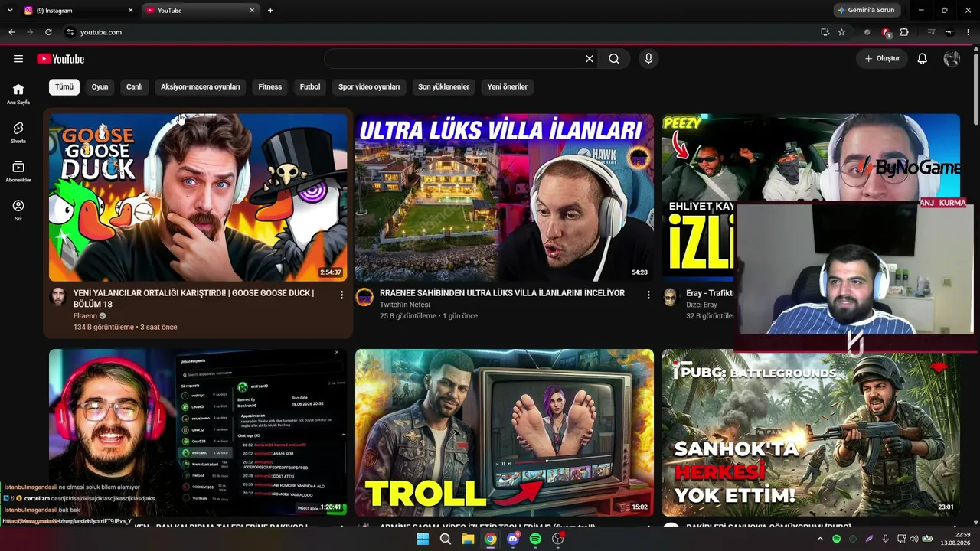Viewport: 980px width, 551px height.
Task: Clear the search box with the X icon
Action: 590,59
